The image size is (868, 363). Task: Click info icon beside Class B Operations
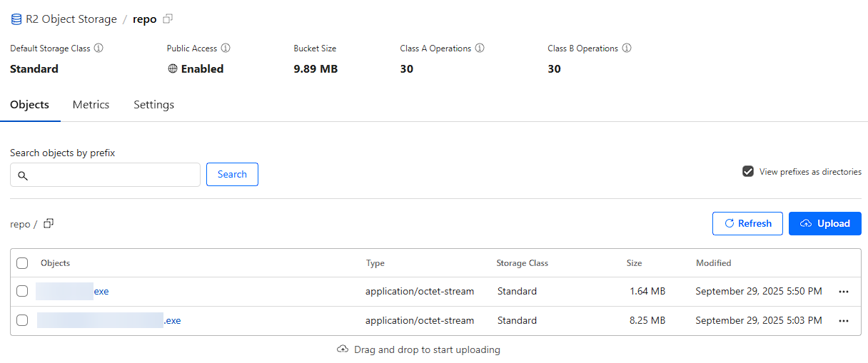point(627,48)
